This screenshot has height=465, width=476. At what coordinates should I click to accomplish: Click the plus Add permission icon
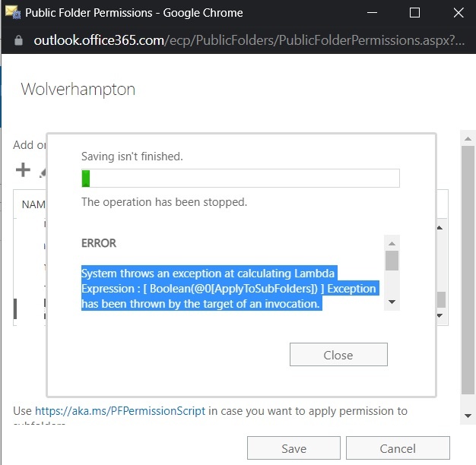click(23, 170)
